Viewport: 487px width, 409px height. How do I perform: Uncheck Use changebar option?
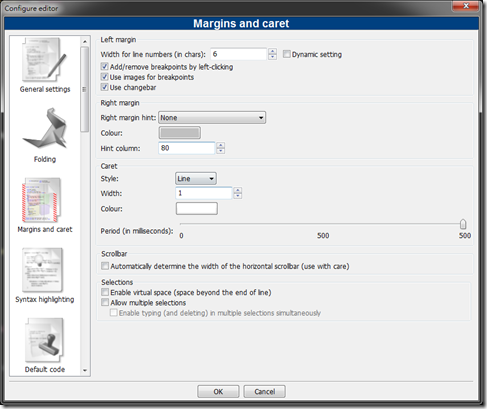[105, 87]
